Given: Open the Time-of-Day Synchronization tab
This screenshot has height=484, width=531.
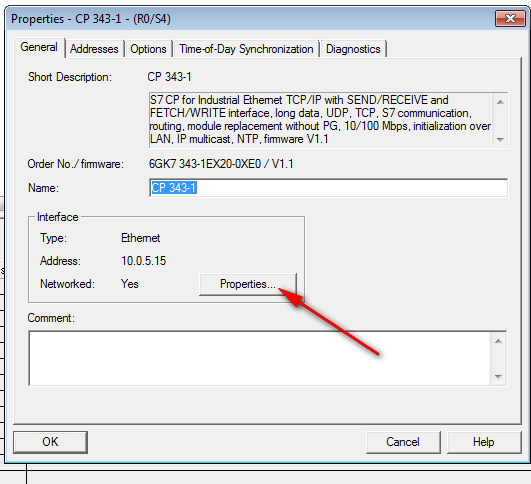Looking at the screenshot, I should [x=246, y=49].
